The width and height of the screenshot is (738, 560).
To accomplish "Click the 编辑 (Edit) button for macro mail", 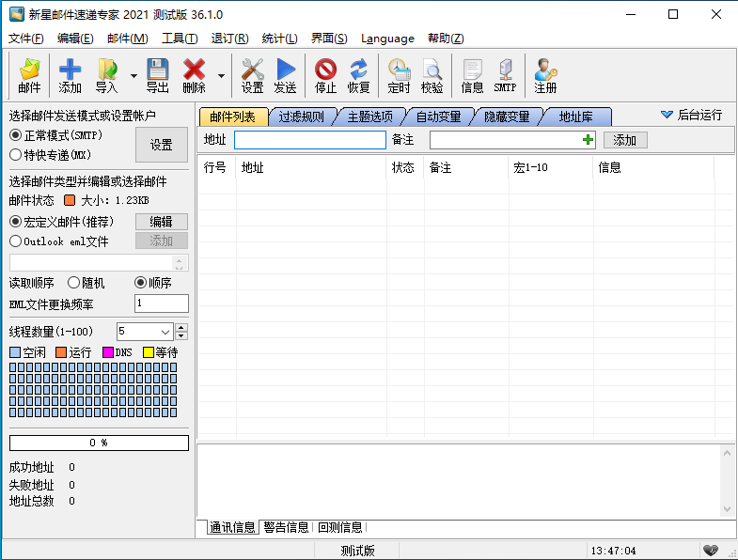I will coord(162,222).
